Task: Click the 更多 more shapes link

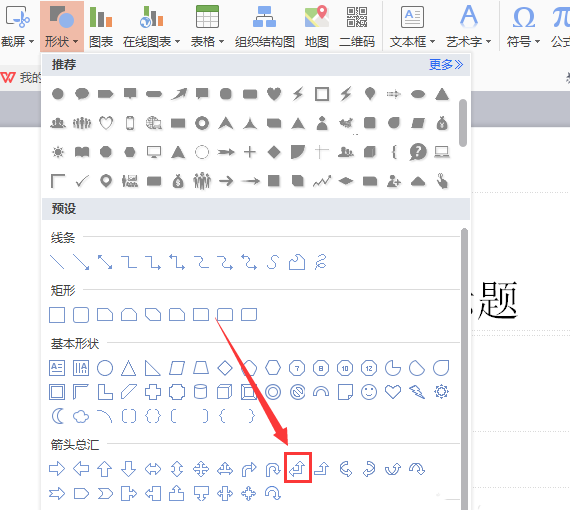Action: 446,65
